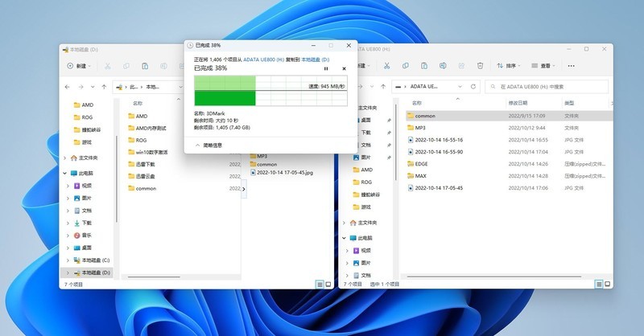
Task: Select win10数字激活 folder in 本地磁盘 (D:) window
Action: pos(148,152)
